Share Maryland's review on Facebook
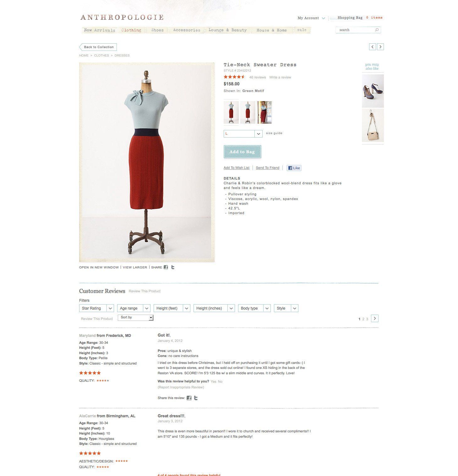The image size is (458, 476). (189, 398)
